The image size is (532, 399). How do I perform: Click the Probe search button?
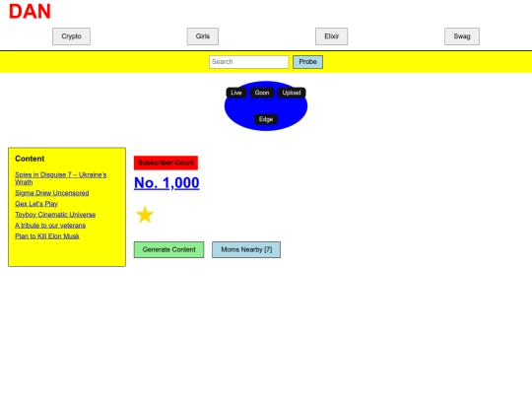point(307,62)
